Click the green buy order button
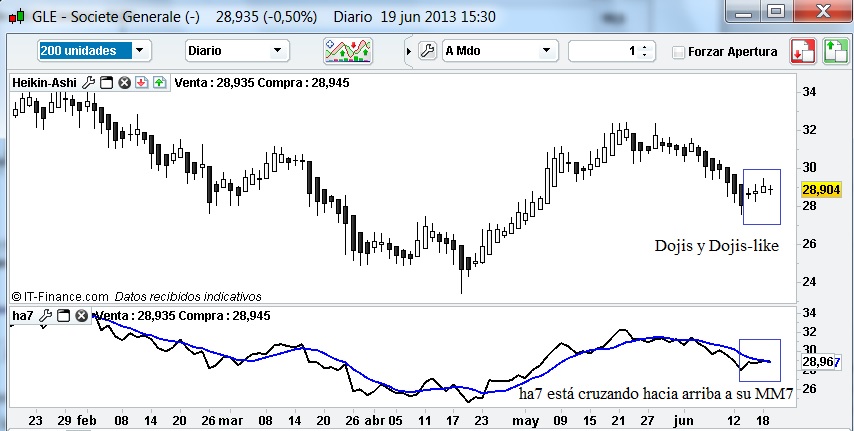The image size is (854, 431). coord(835,51)
